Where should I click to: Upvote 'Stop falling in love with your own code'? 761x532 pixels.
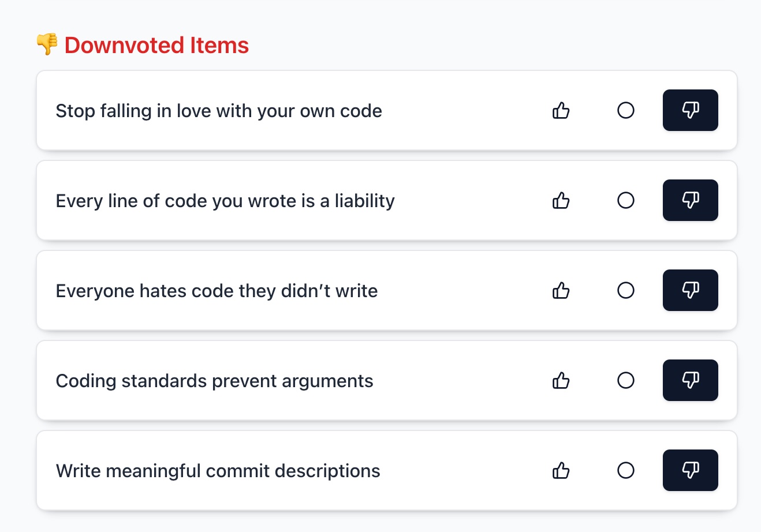(561, 110)
